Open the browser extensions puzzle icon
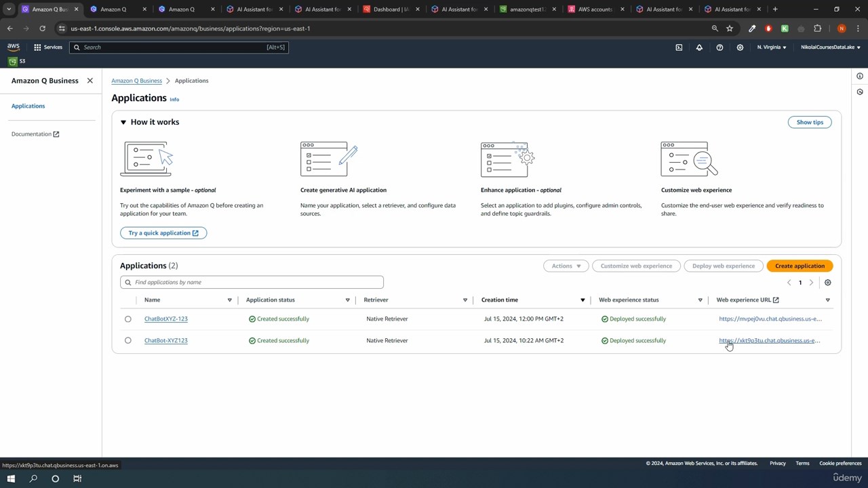Viewport: 868px width, 488px height. 817,28
